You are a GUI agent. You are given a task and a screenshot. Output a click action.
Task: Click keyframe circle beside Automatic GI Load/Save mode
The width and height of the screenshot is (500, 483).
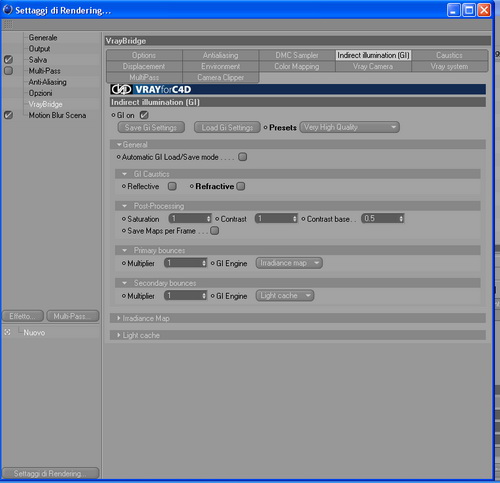[118, 157]
